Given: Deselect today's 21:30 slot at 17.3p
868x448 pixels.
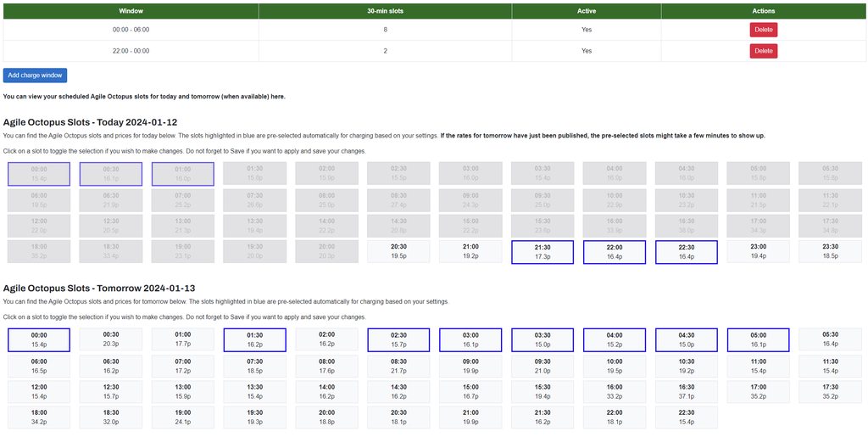Looking at the screenshot, I should 542,252.
